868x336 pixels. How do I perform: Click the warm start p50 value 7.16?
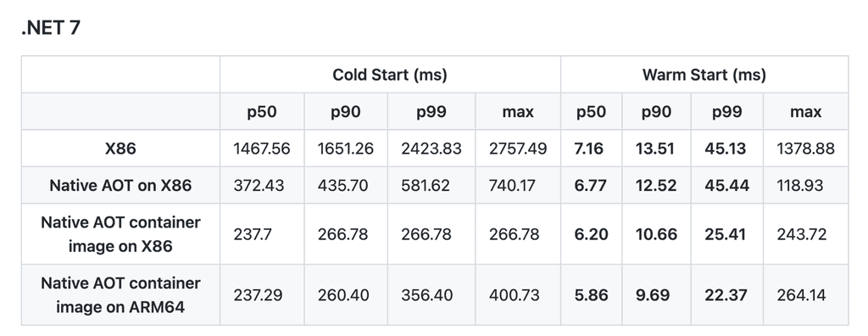(588, 148)
